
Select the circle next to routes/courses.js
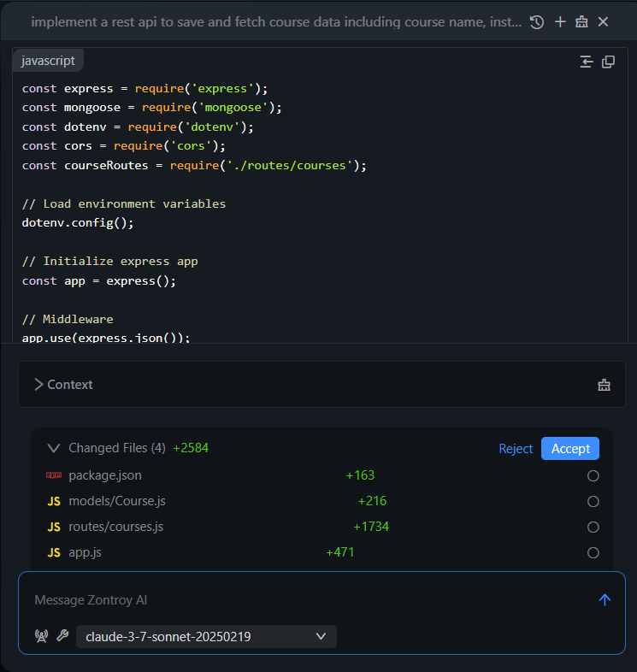point(593,527)
